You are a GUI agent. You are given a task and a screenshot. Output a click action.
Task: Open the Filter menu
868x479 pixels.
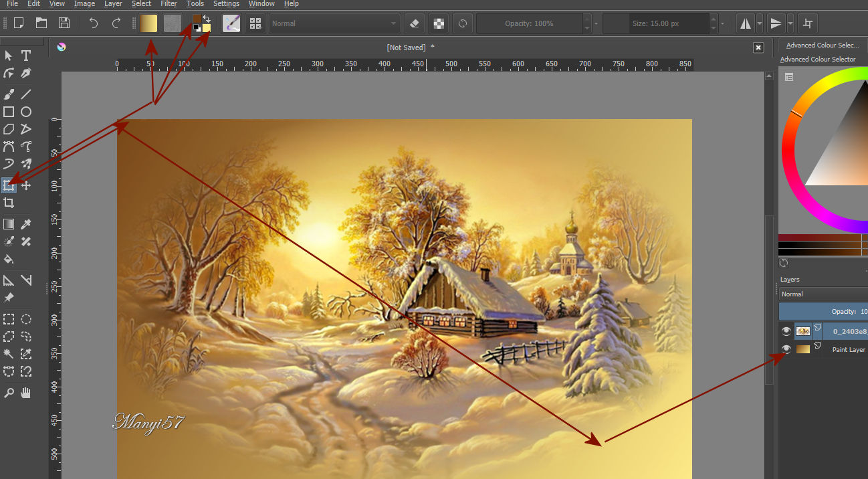(169, 4)
